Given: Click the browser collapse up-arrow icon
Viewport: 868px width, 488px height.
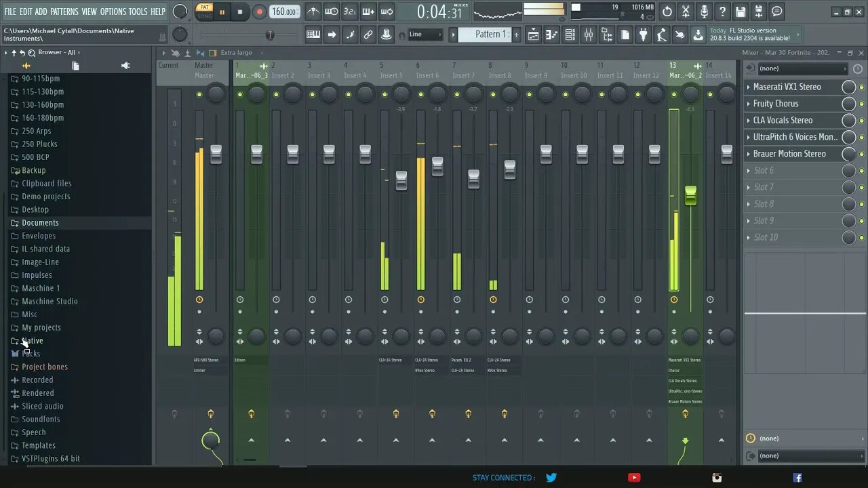Looking at the screenshot, I should pos(14,52).
